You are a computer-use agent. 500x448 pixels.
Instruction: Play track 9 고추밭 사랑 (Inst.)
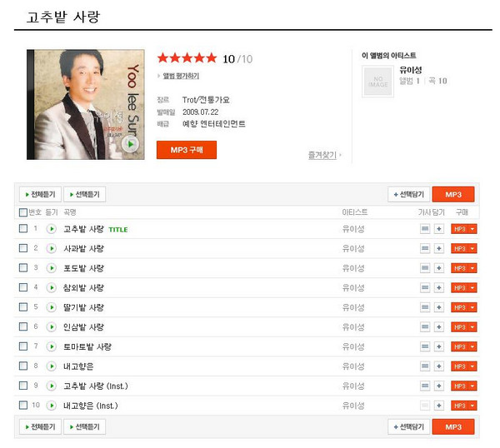51,386
